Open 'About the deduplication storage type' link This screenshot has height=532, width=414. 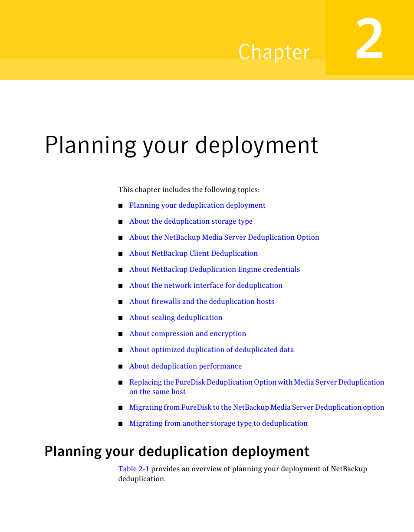(191, 222)
